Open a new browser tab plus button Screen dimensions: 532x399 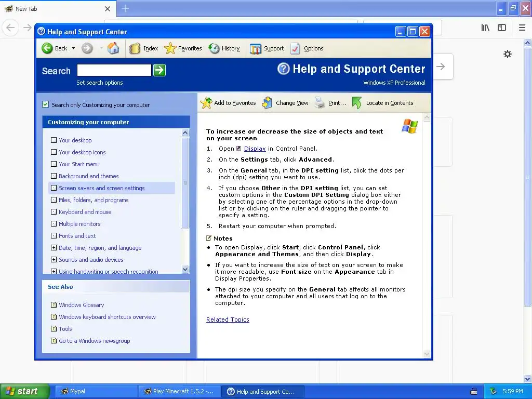pos(125,8)
